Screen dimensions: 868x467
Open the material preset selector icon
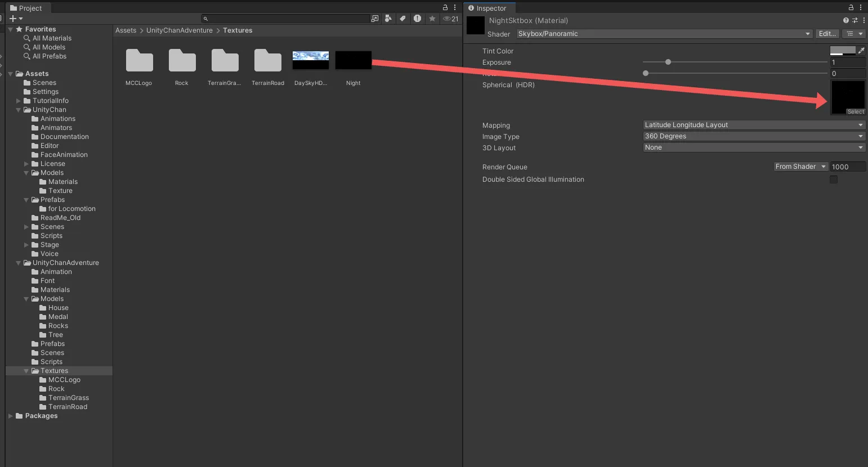[x=854, y=20]
